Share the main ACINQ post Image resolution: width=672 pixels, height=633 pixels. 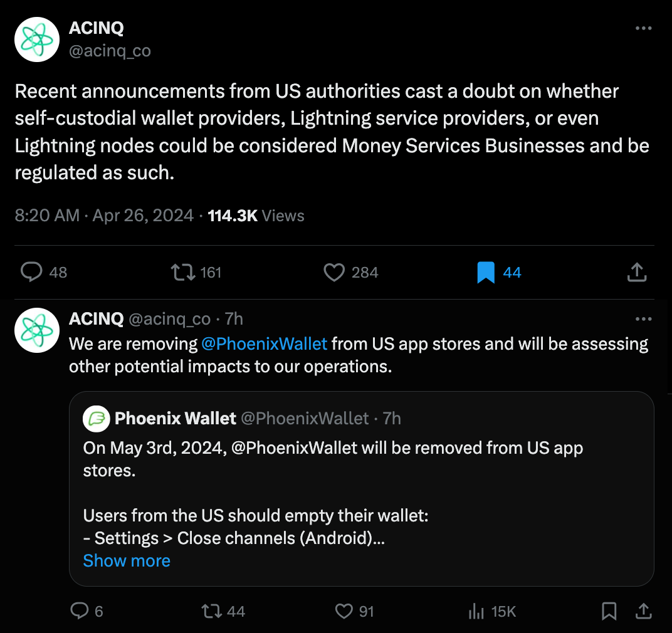pyautogui.click(x=636, y=272)
